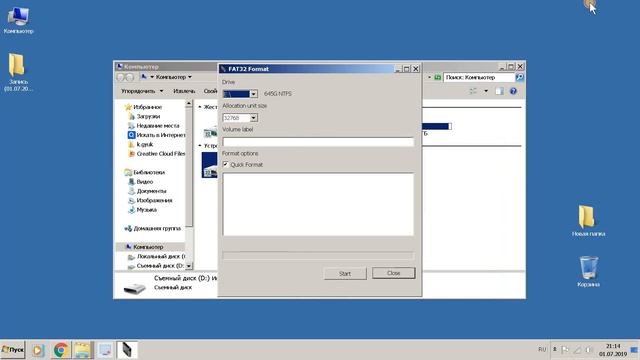Switch to the Explorer taskbar button
Image resolution: width=640 pixels, height=360 pixels.
(83, 350)
